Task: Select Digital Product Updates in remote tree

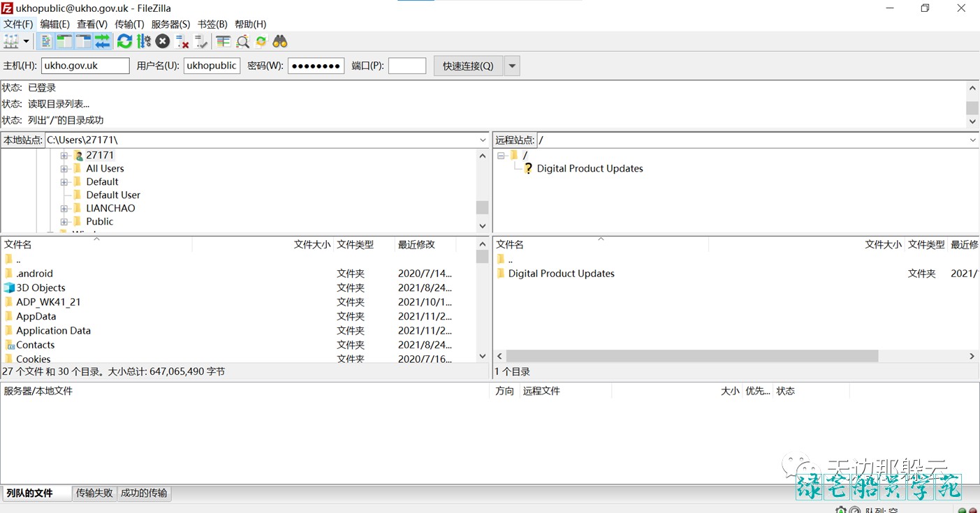Action: point(590,168)
